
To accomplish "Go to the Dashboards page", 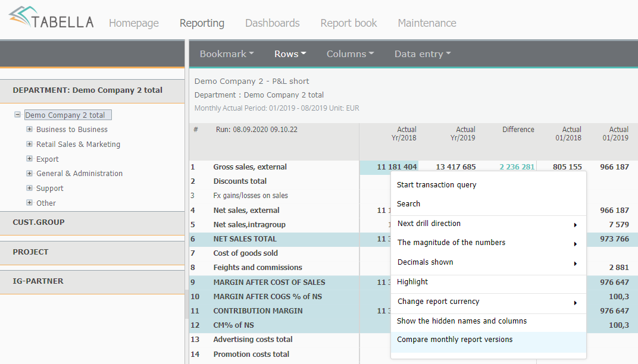I will [272, 23].
